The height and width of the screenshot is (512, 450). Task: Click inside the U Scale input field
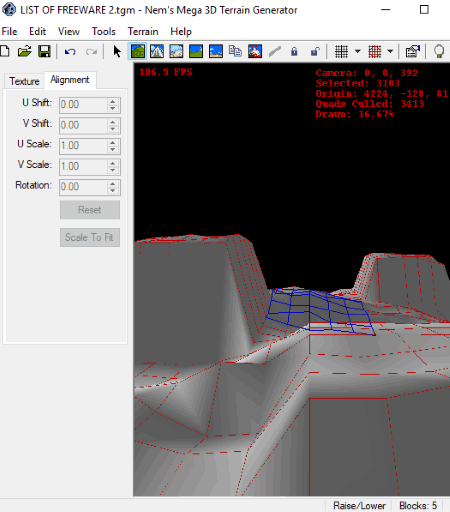83,146
